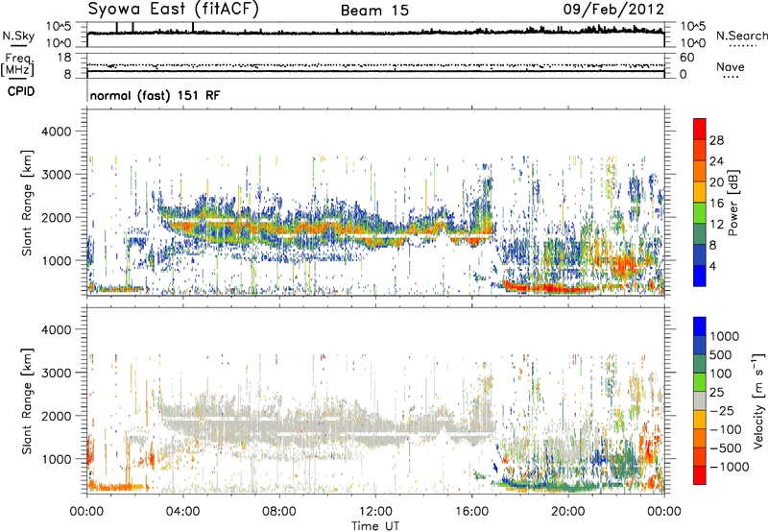Click the "20:00" time axis label
Image resolution: width=768 pixels, height=532 pixels.
[568, 512]
